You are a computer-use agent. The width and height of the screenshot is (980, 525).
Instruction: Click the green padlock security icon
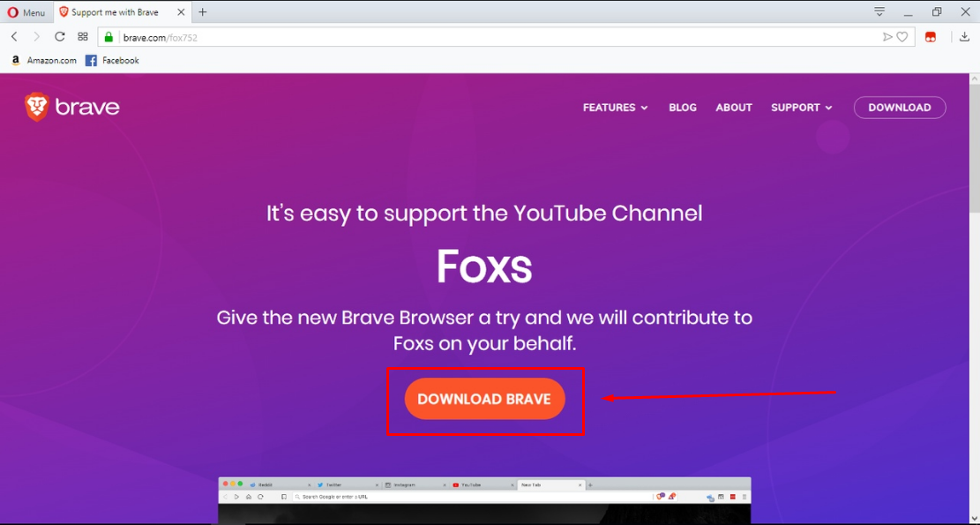point(109,37)
